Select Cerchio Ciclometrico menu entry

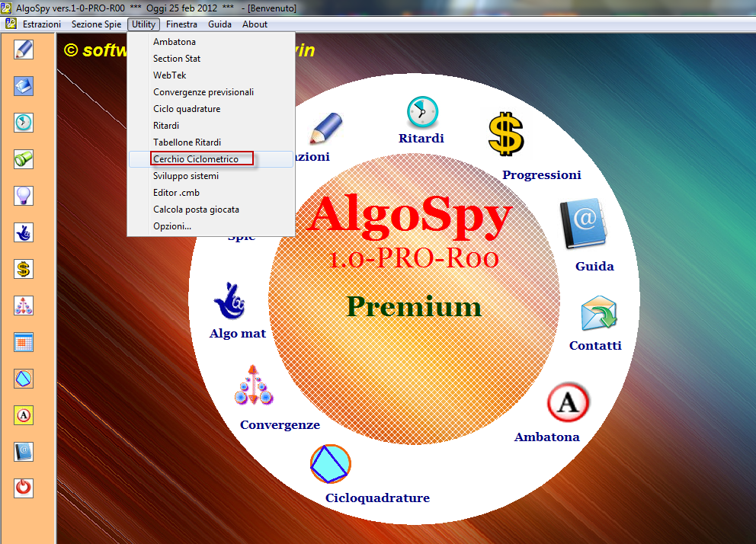pyautogui.click(x=211, y=159)
